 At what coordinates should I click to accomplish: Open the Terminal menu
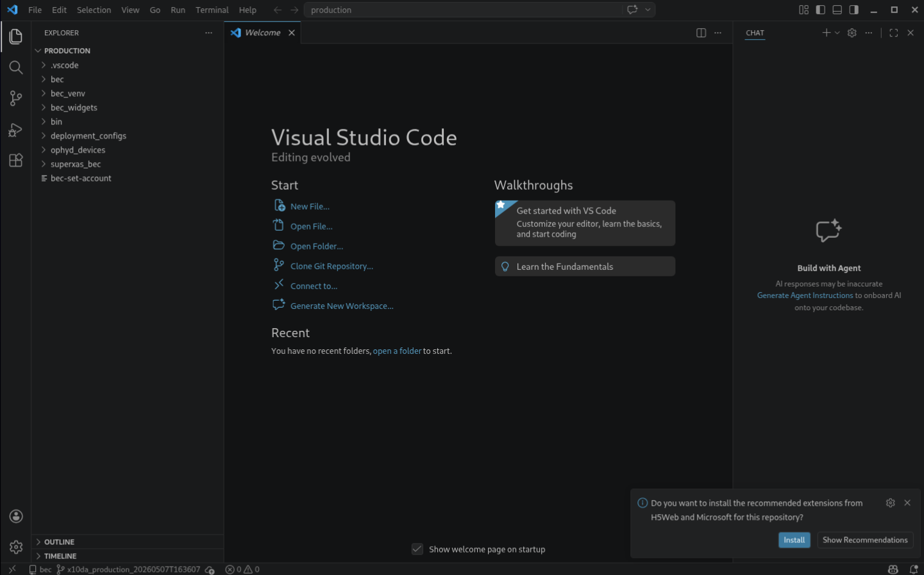(x=212, y=10)
